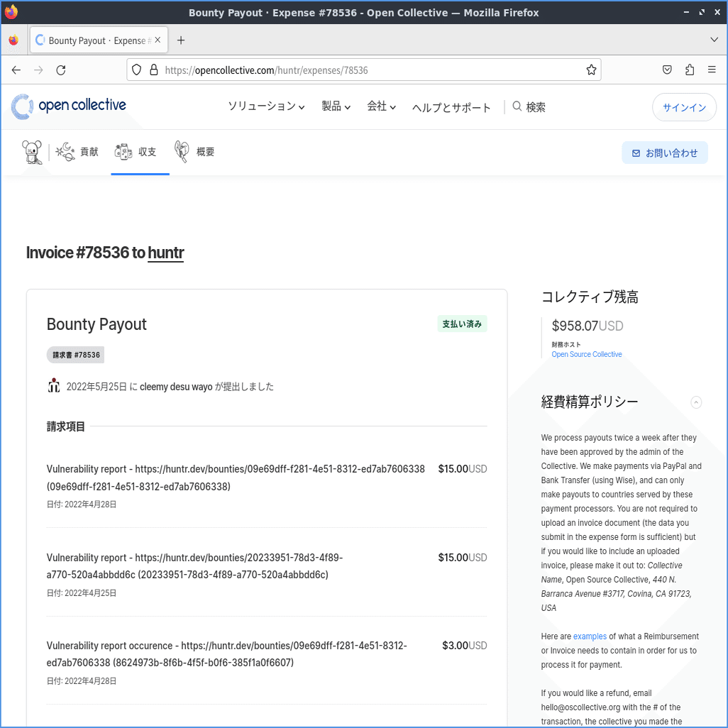Select the 収支 tab
The height and width of the screenshot is (728, 728).
[140, 152]
